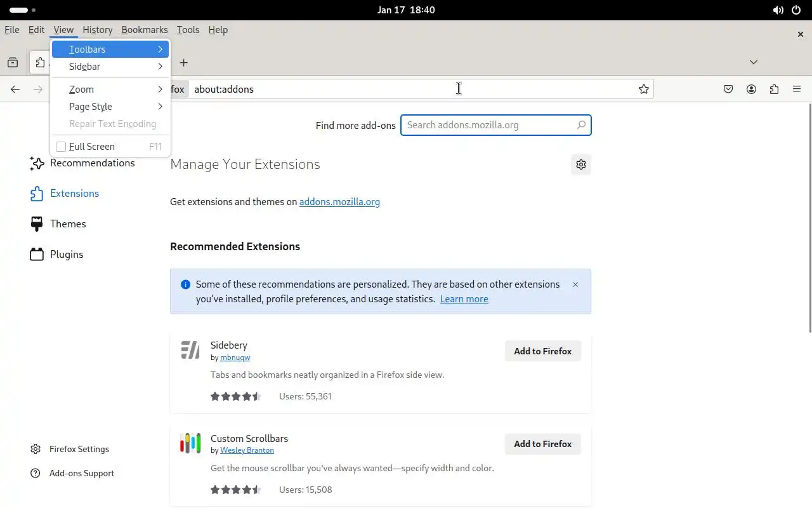The width and height of the screenshot is (812, 508).
Task: Click the blue info icon in notice
Action: [186, 284]
